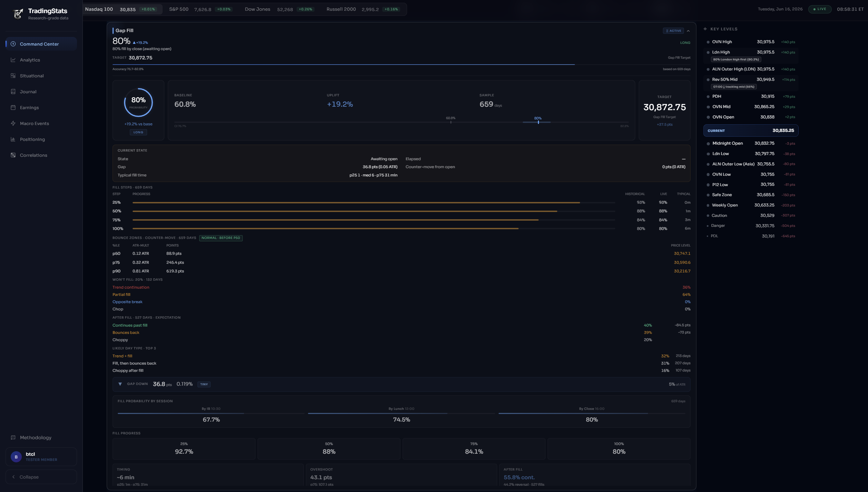Click the Command Center clock icon
868x492 pixels.
click(13, 44)
